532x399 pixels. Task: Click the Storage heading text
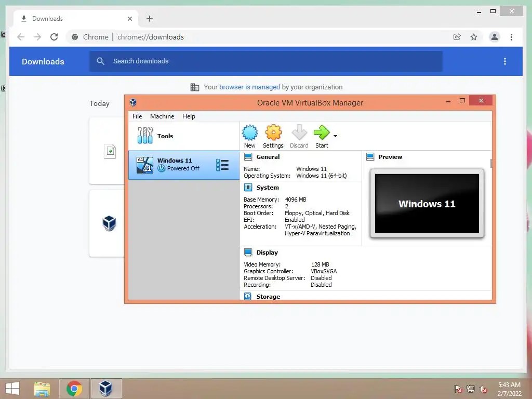pyautogui.click(x=268, y=296)
